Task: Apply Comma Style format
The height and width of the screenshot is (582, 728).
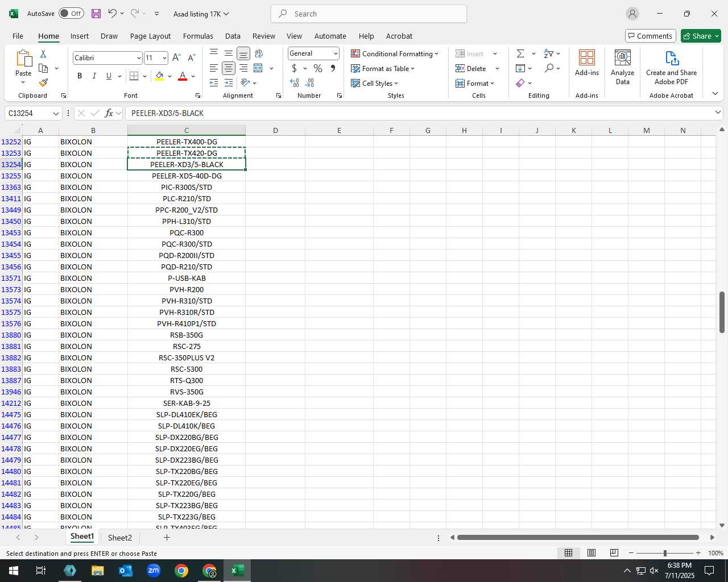Action: [x=333, y=68]
